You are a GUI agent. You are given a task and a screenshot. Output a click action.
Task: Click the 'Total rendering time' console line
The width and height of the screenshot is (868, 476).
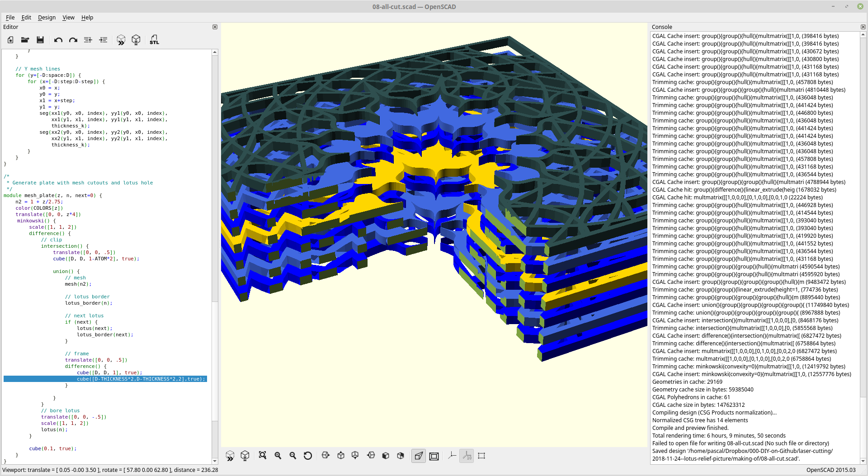click(x=719, y=436)
